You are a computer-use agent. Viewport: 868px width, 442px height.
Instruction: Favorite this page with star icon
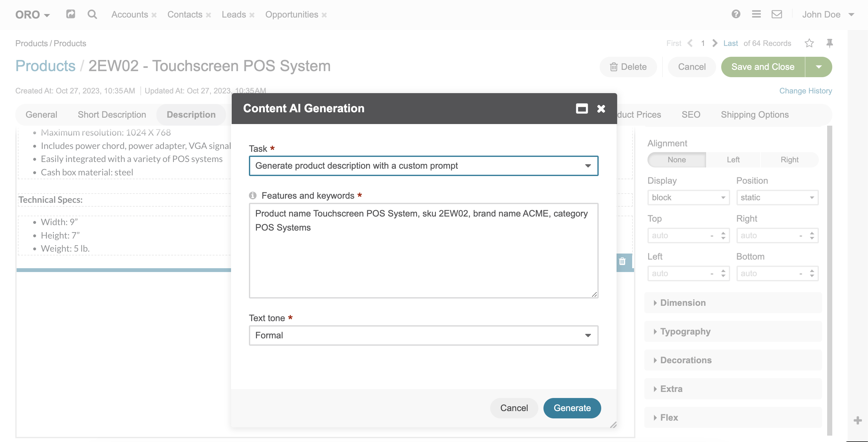[809, 43]
